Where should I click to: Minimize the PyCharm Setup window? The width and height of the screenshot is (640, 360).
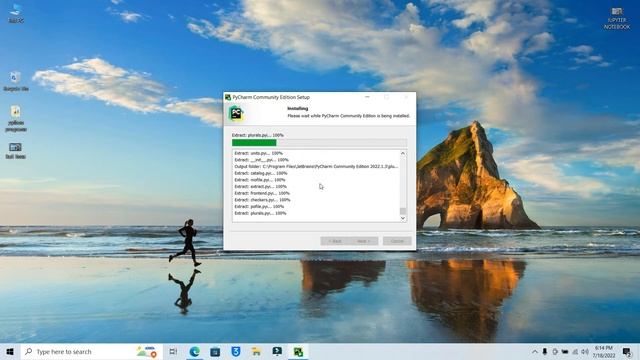point(367,97)
